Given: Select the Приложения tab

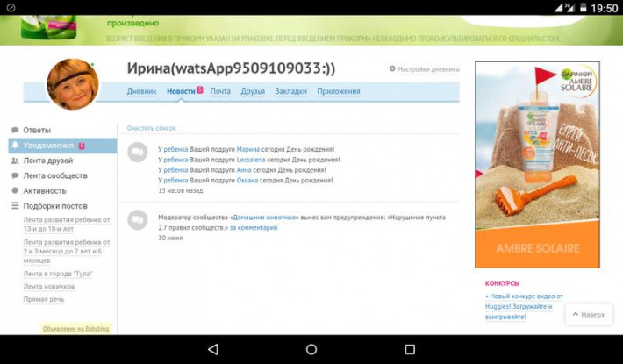Looking at the screenshot, I should coord(339,91).
